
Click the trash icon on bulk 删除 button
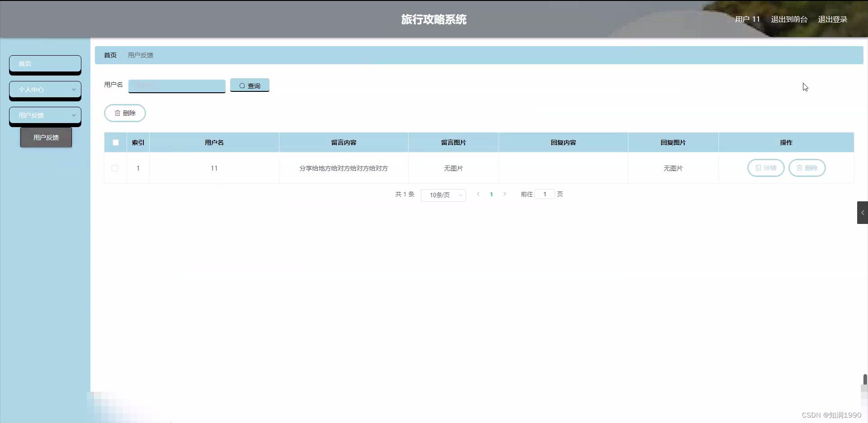click(117, 113)
